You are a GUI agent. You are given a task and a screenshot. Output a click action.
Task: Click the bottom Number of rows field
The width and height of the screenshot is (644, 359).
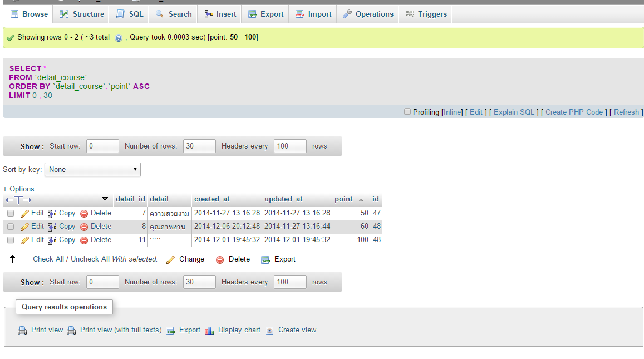click(199, 282)
